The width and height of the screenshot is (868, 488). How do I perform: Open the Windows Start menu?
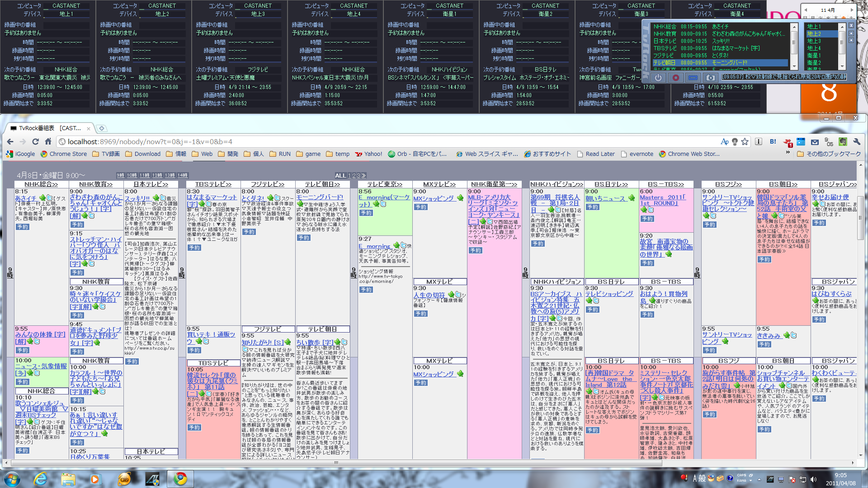coord(12,479)
